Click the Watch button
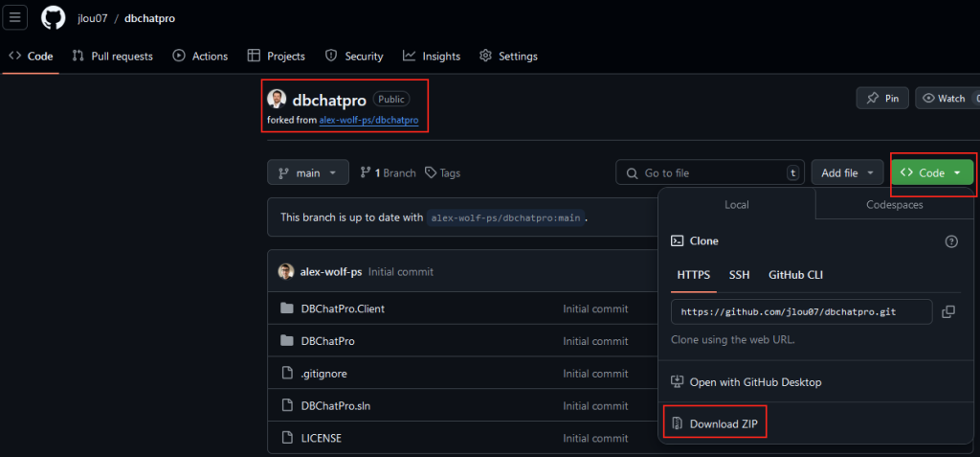 [947, 99]
